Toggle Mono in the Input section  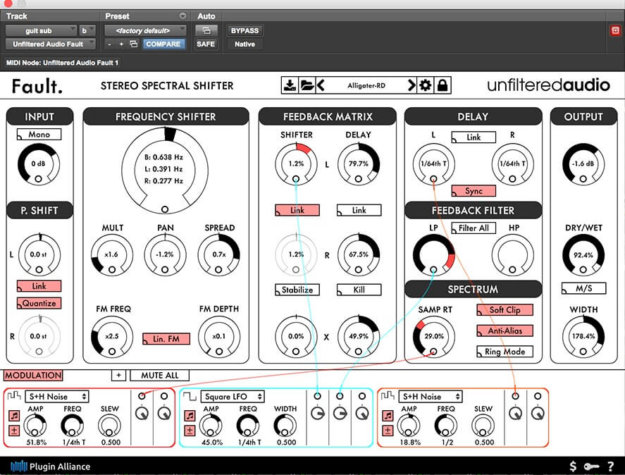coord(39,134)
